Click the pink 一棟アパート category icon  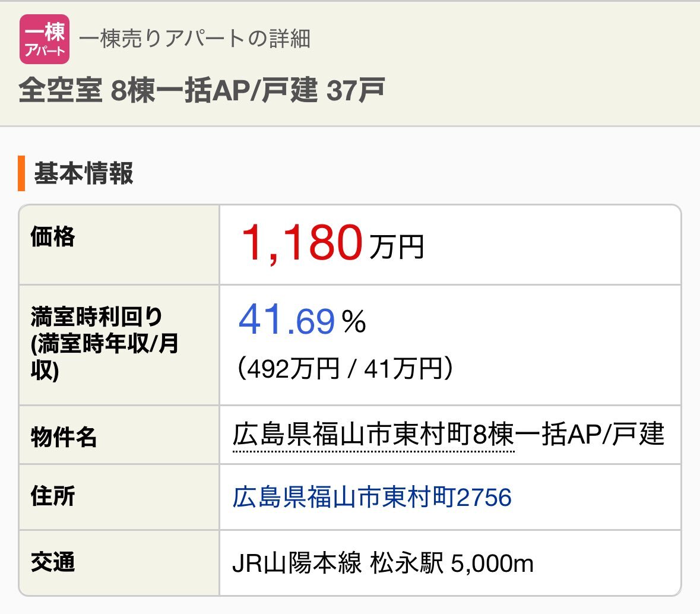[x=44, y=39]
